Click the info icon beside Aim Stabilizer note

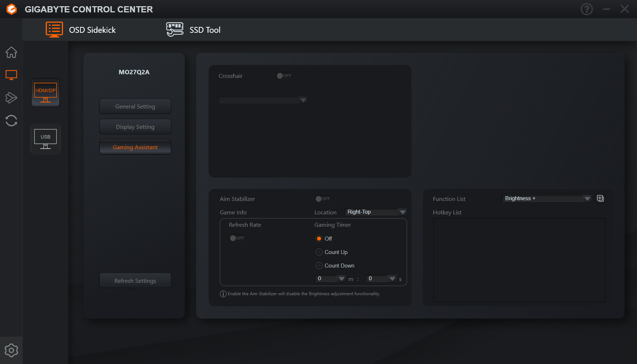223,294
